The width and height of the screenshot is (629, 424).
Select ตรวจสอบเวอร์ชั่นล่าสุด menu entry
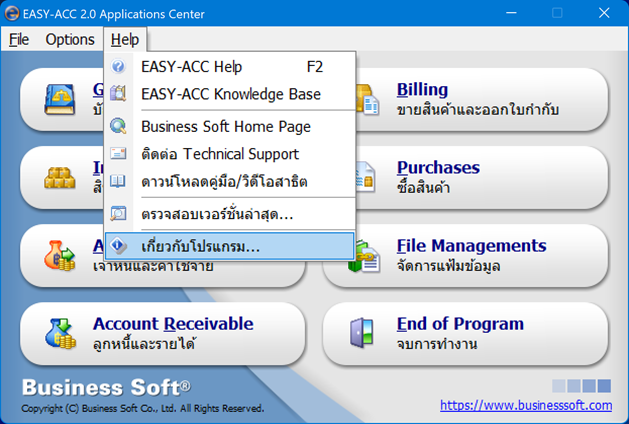coord(217,214)
